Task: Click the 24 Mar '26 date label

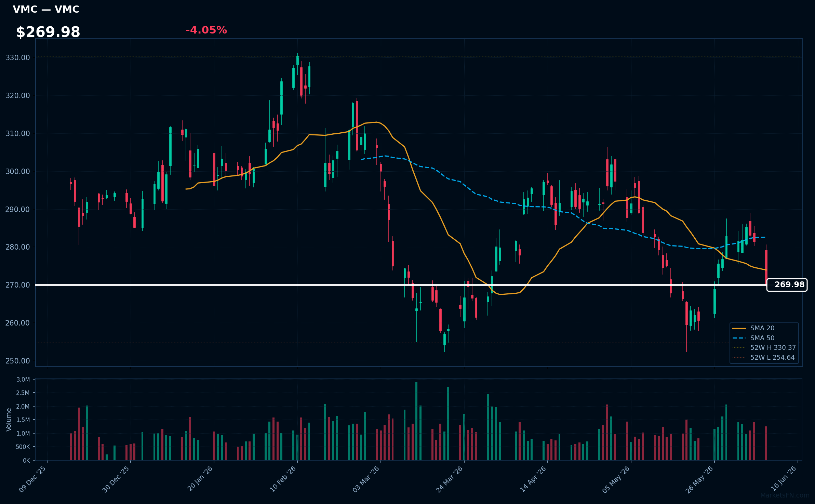Action: click(x=449, y=479)
